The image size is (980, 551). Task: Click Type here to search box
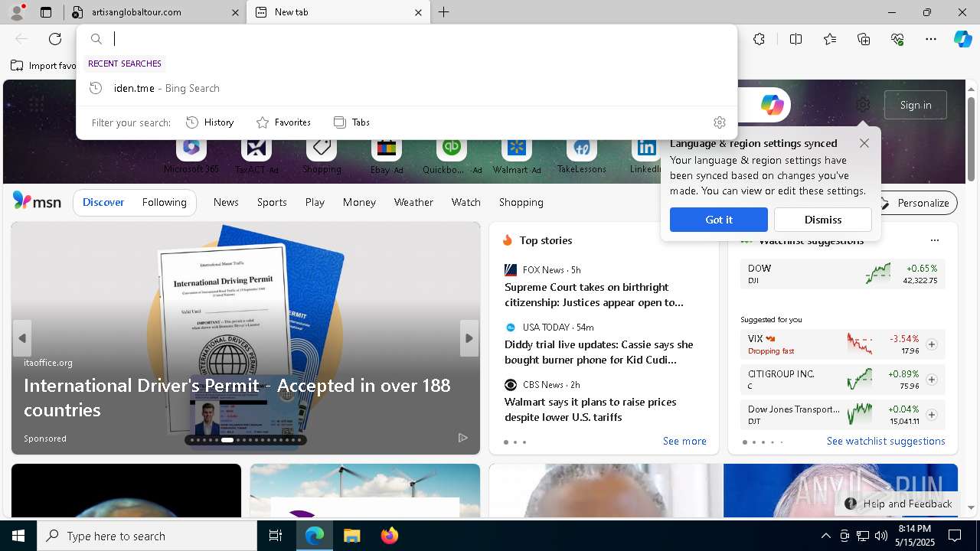pos(147,536)
